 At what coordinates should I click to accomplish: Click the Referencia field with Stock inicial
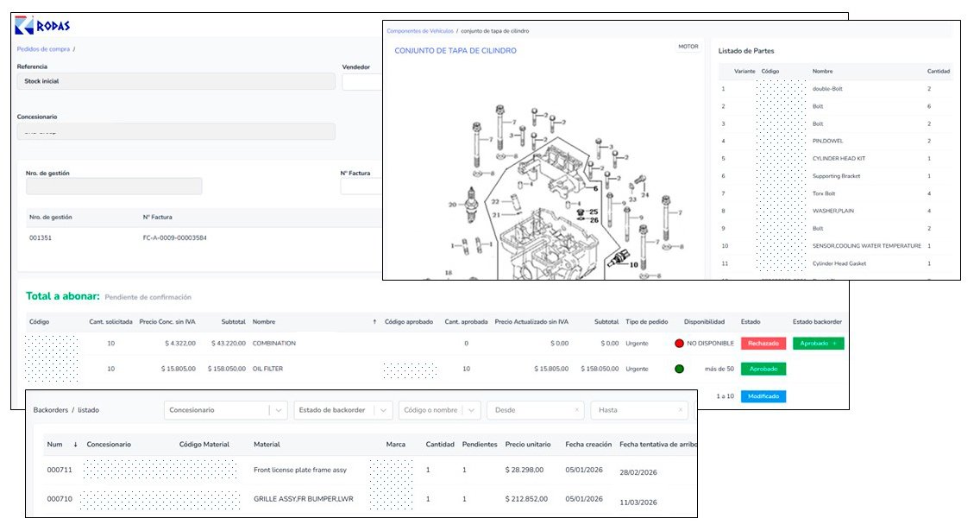point(176,81)
